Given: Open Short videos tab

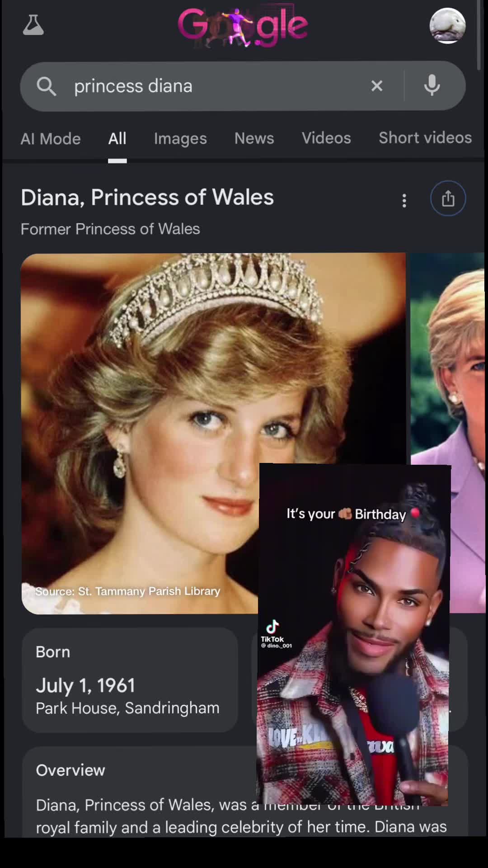Looking at the screenshot, I should point(425,137).
